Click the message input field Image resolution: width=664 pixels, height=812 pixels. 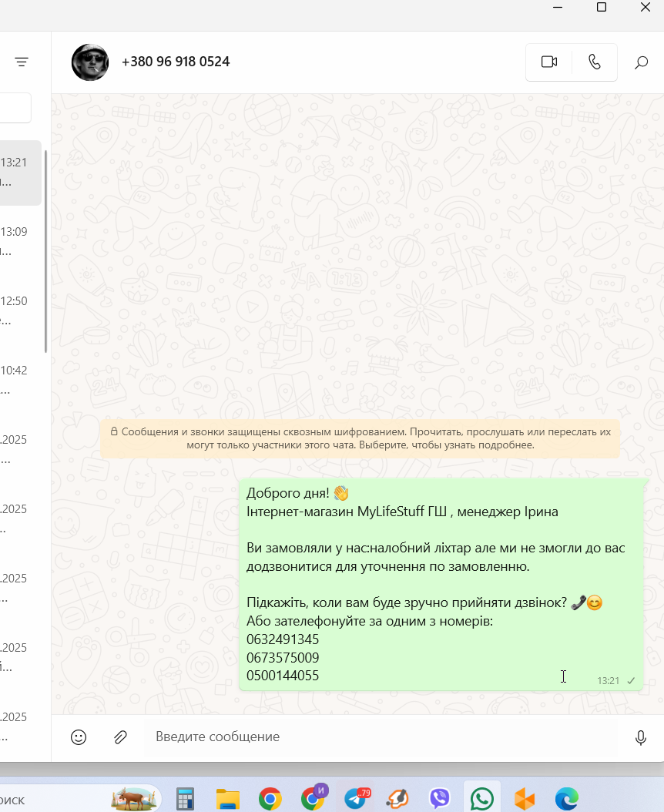tap(381, 737)
